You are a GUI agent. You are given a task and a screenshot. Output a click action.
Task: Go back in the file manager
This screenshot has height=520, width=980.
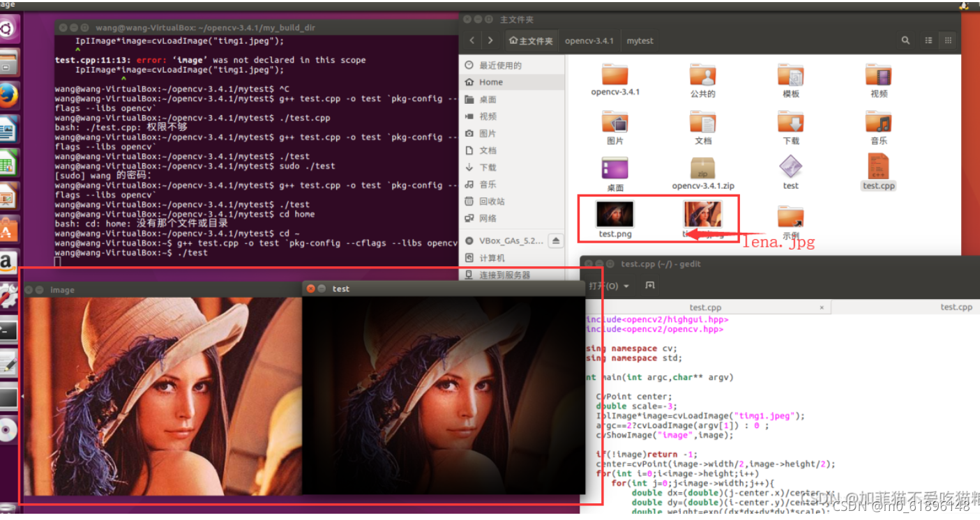472,40
